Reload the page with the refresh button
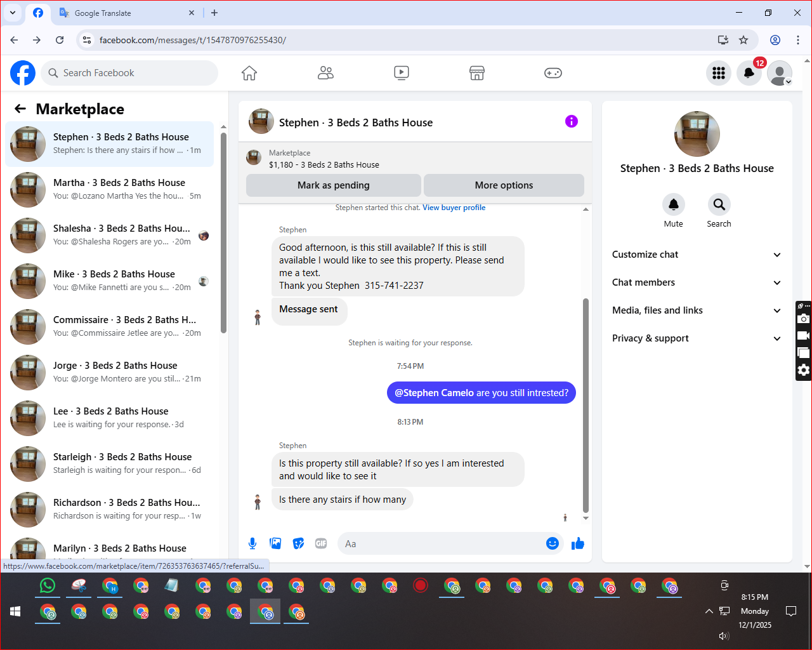This screenshot has width=812, height=650. pos(60,40)
